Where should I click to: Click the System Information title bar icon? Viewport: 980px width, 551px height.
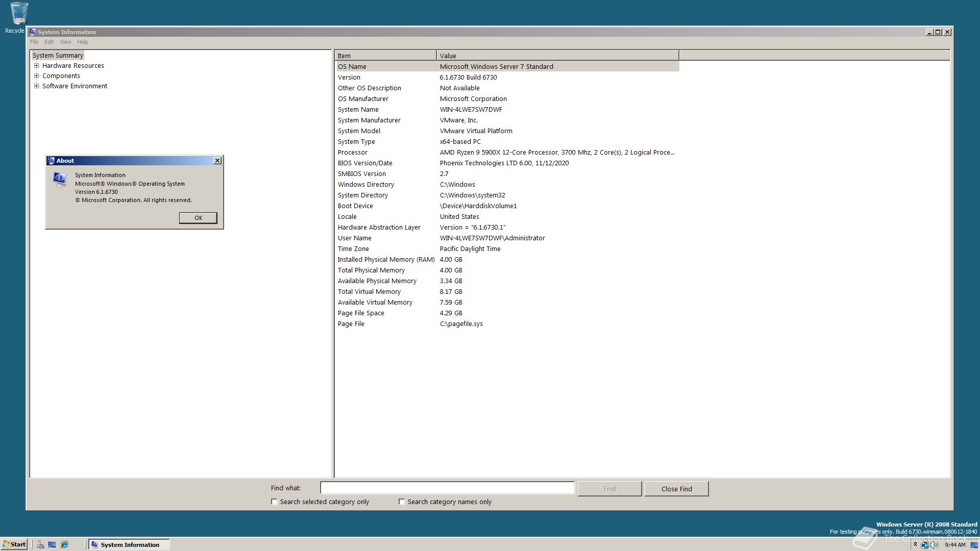pyautogui.click(x=32, y=32)
